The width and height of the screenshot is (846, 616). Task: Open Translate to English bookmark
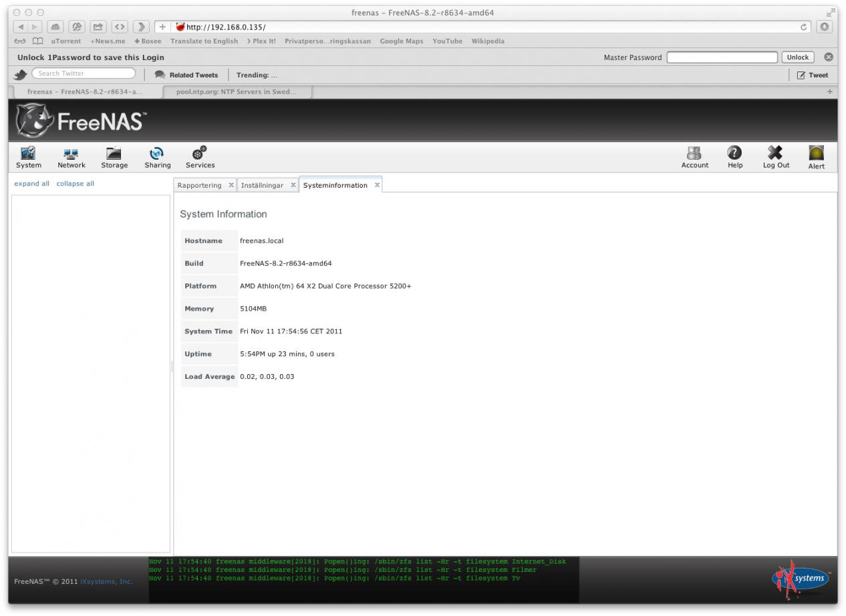[204, 41]
